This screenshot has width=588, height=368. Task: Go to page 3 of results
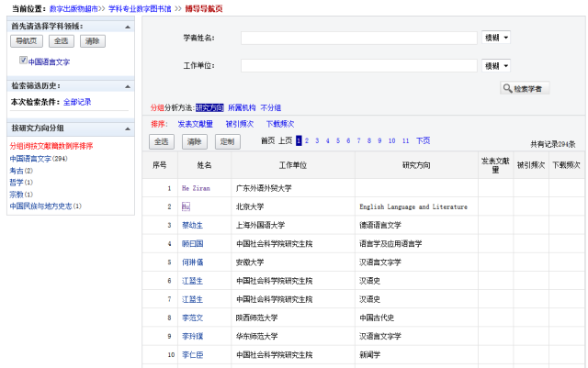click(317, 140)
